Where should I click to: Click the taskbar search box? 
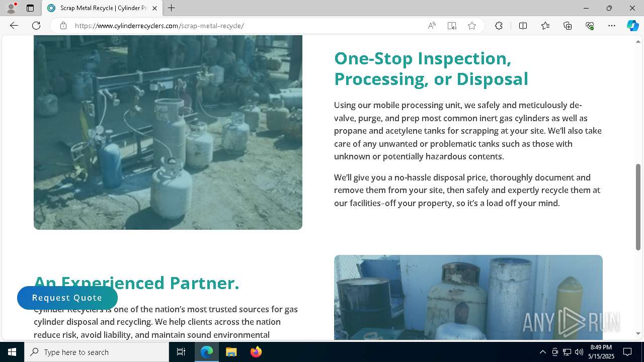tap(97, 352)
